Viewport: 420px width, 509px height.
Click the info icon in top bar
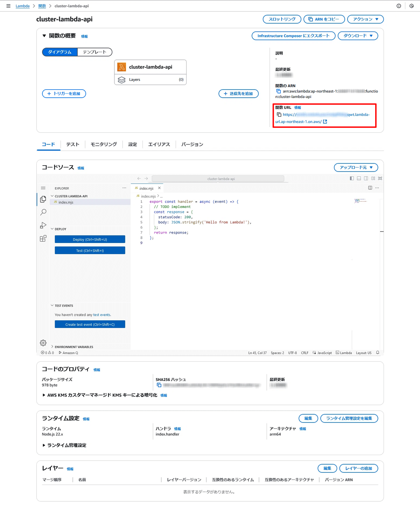pos(399,6)
